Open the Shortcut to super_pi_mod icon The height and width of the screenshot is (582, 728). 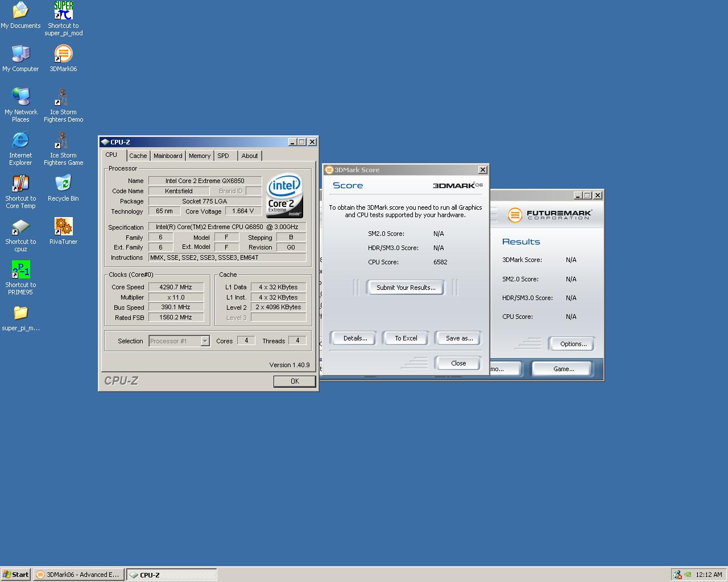coord(63,19)
